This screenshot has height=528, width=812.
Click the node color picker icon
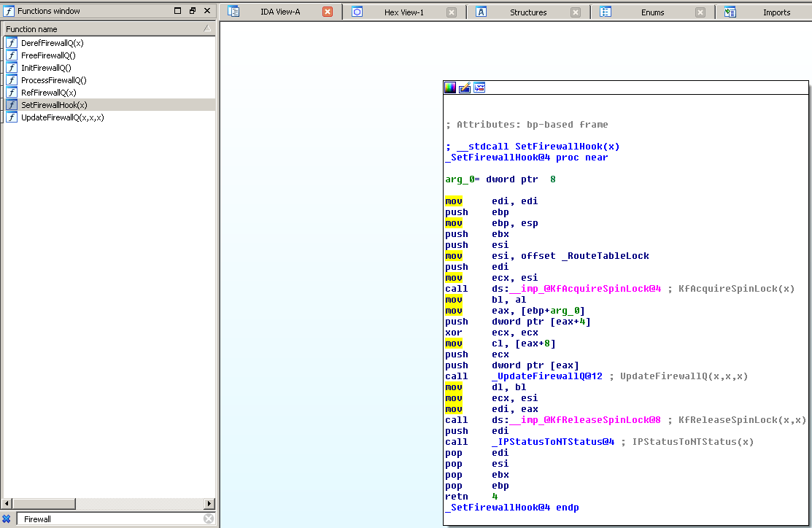pos(450,88)
